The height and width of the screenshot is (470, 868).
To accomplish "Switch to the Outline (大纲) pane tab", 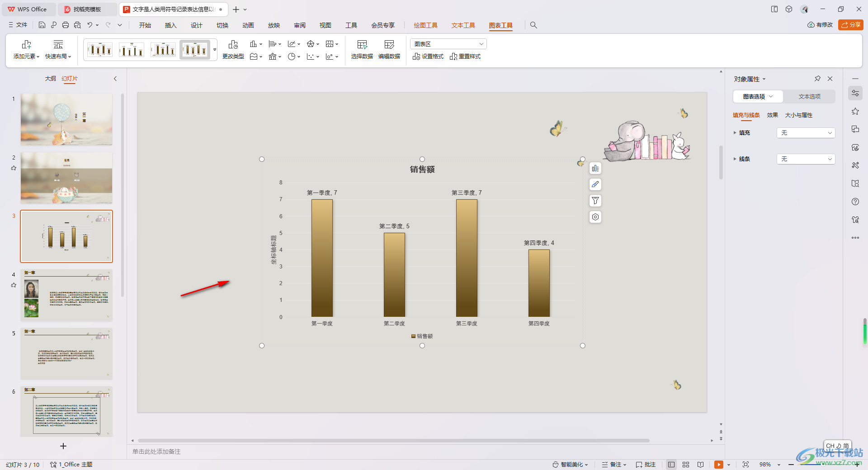I will pos(50,79).
